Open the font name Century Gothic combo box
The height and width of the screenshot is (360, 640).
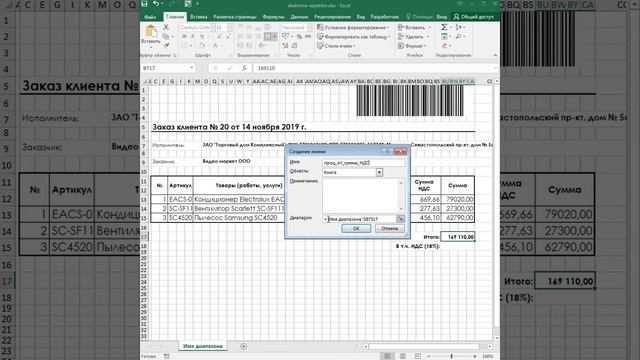pyautogui.click(x=197, y=27)
